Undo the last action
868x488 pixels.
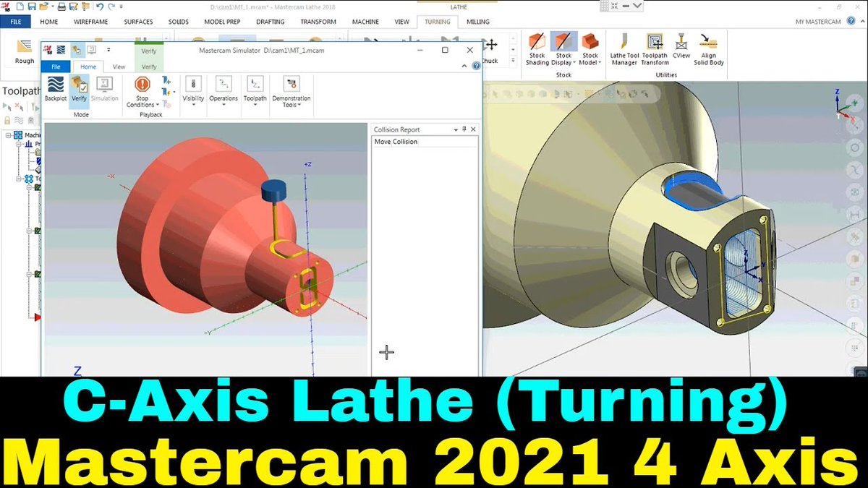coord(100,7)
